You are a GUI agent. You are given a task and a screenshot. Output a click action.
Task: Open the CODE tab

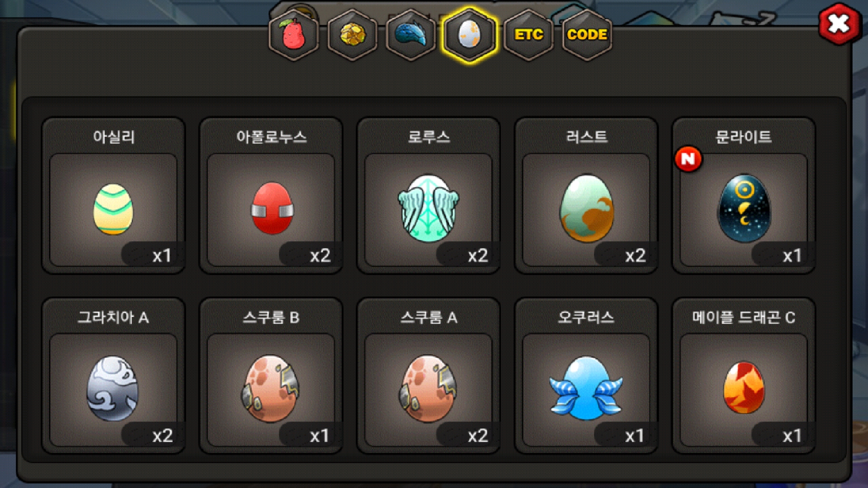click(587, 34)
